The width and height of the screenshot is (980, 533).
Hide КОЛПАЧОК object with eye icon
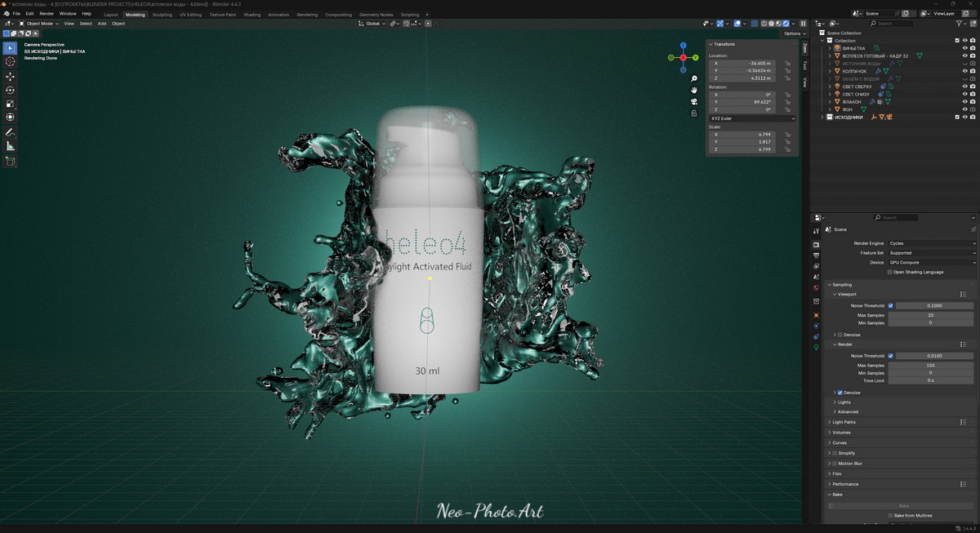[964, 71]
